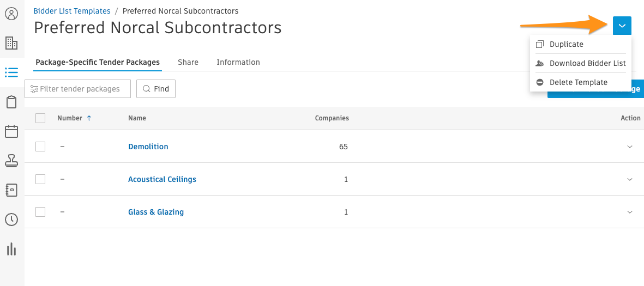Open the bidder list icon in sidebar

click(x=11, y=72)
